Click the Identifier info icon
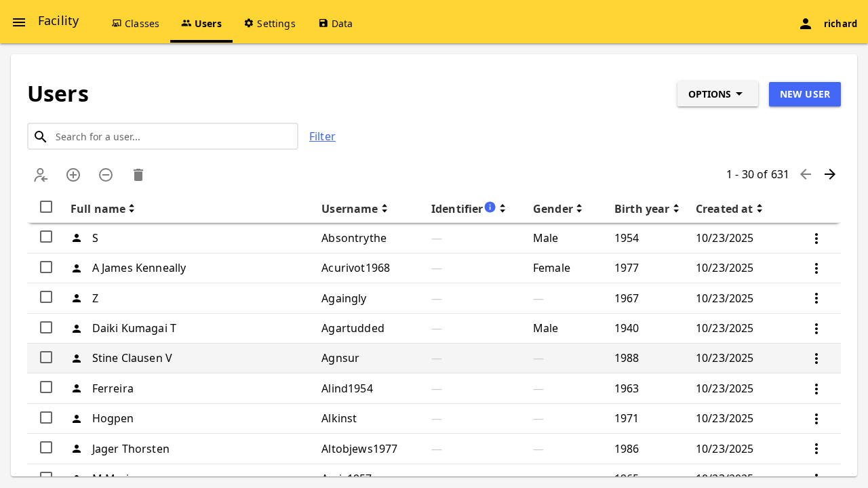Screen dimensions: 868x488 (x=490, y=207)
